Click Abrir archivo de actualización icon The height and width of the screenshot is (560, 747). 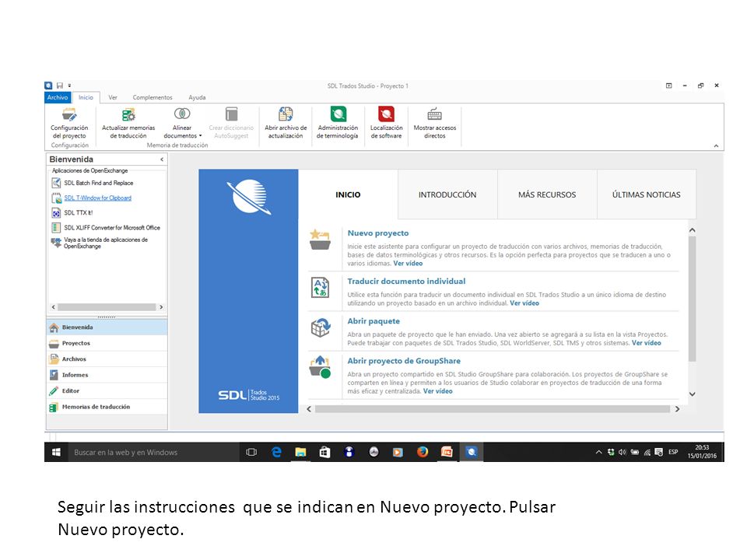286,114
